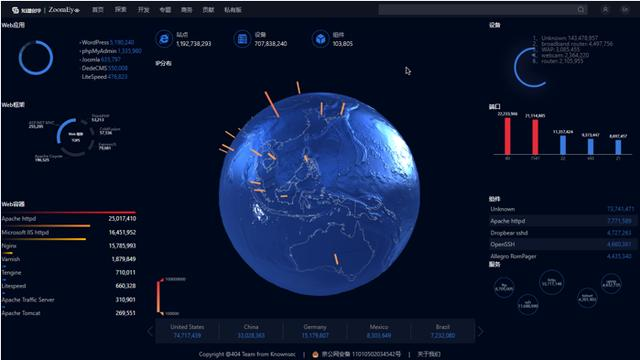Click the blue port 21 bar

coord(618,147)
